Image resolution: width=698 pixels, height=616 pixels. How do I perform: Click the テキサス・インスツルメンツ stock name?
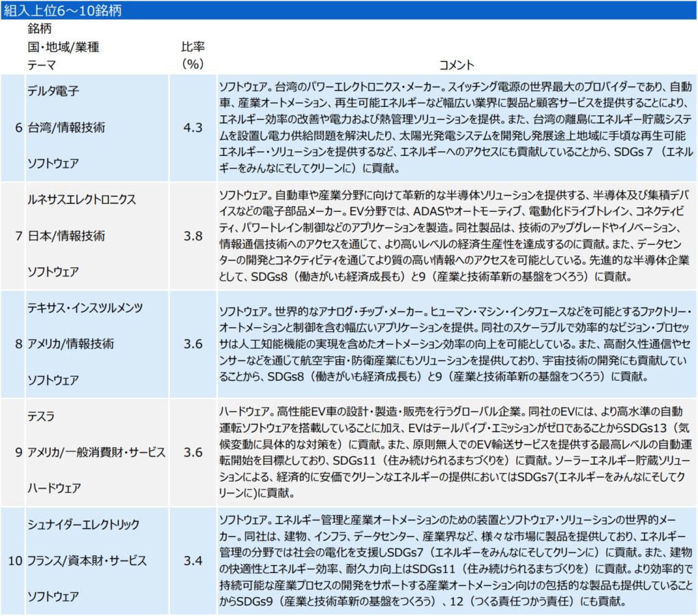85,308
